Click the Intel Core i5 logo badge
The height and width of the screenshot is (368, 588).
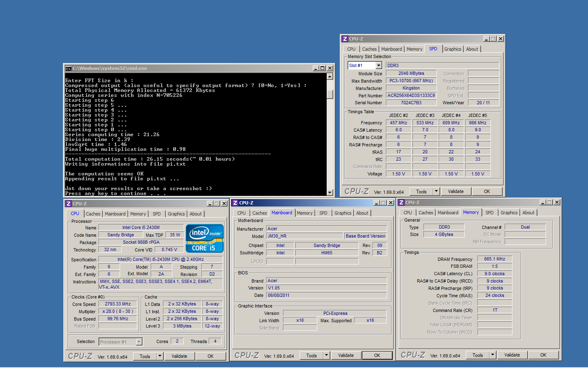[205, 238]
